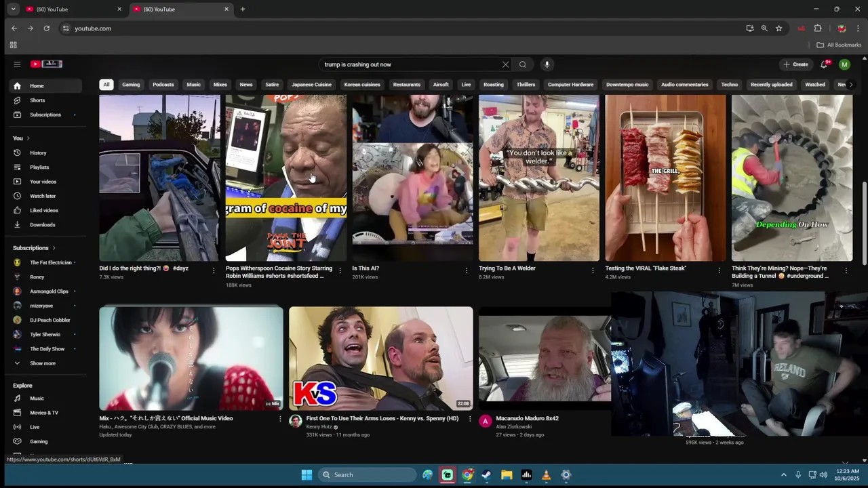Image resolution: width=868 pixels, height=488 pixels.
Task: Open Playlists in sidebar
Action: tap(45, 167)
